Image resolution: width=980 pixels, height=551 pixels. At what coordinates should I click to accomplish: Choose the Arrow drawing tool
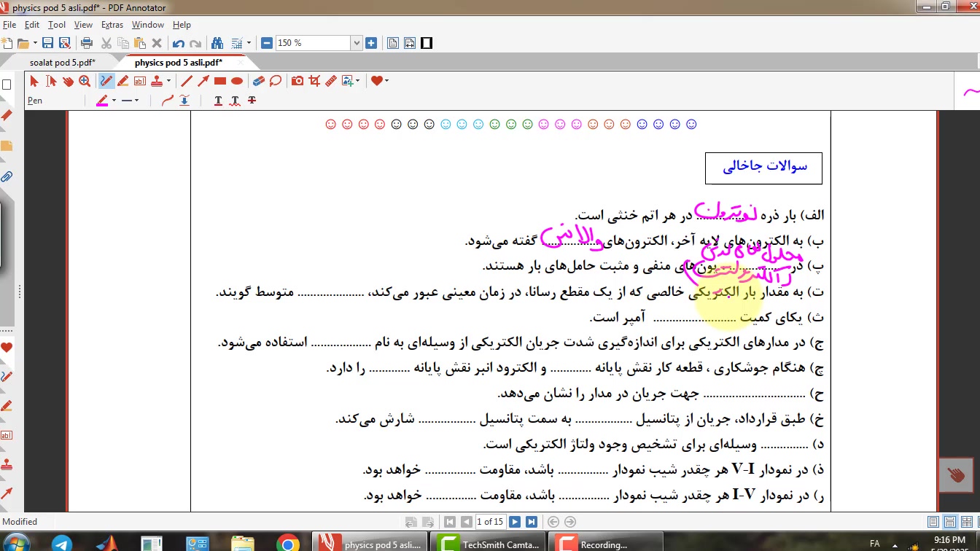(x=203, y=81)
